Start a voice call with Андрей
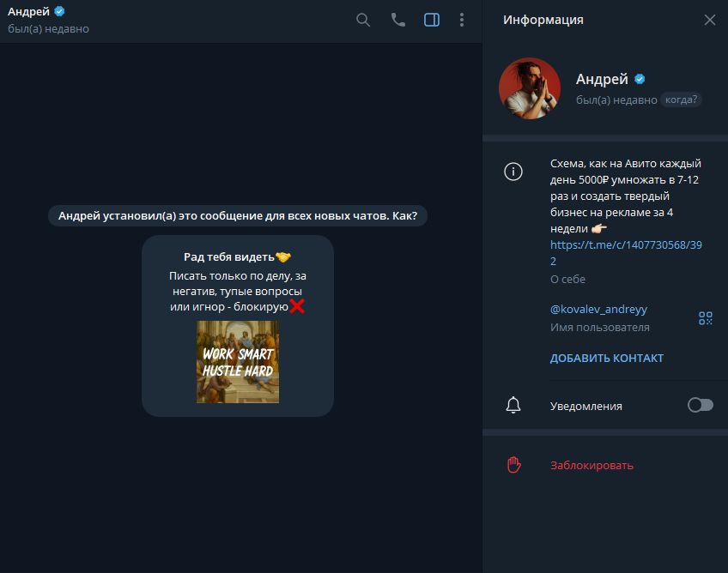The height and width of the screenshot is (573, 728). coord(397,20)
